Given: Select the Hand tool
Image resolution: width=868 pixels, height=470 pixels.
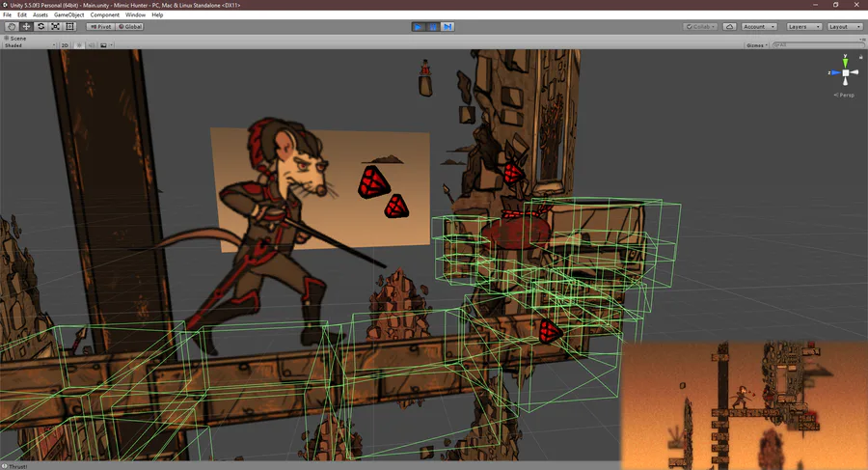Looking at the screenshot, I should 11,27.
